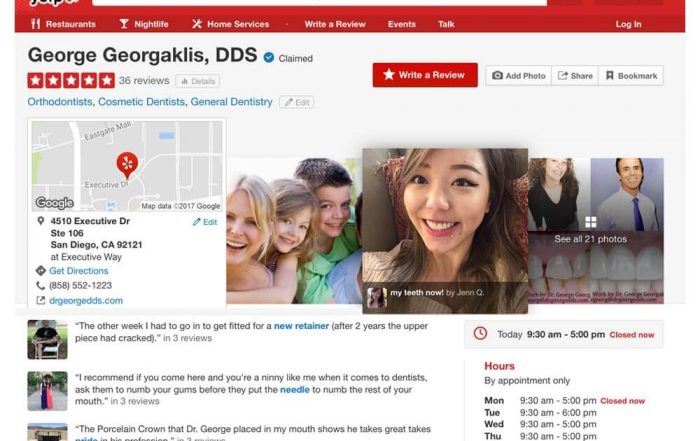Click the red Yelp map pin
700x441 pixels.
(127, 165)
